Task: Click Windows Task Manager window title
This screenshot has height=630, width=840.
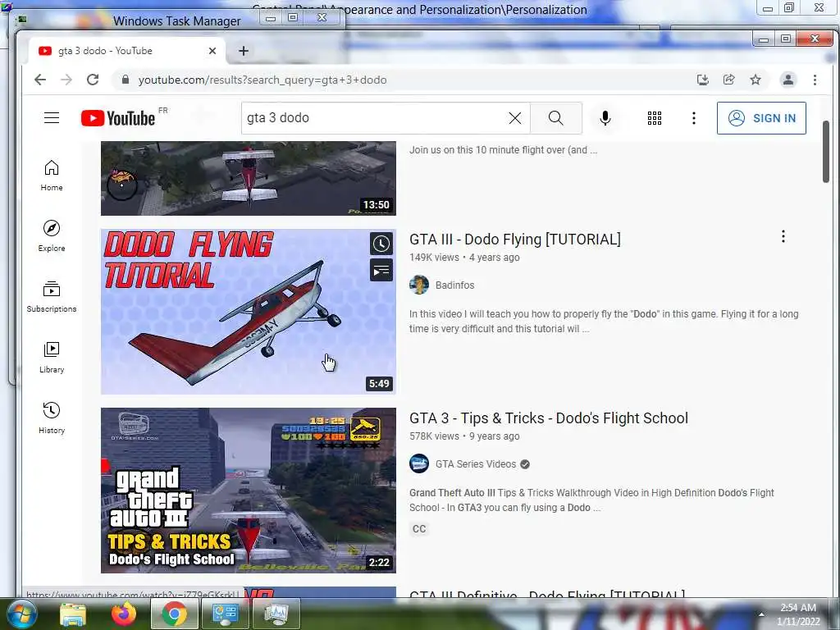Action: pyautogui.click(x=177, y=21)
